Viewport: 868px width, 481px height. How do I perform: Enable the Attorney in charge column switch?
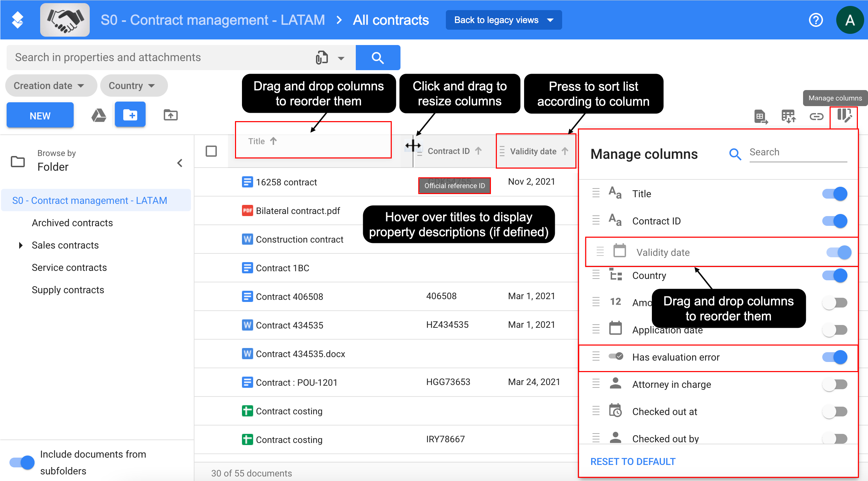click(x=835, y=384)
